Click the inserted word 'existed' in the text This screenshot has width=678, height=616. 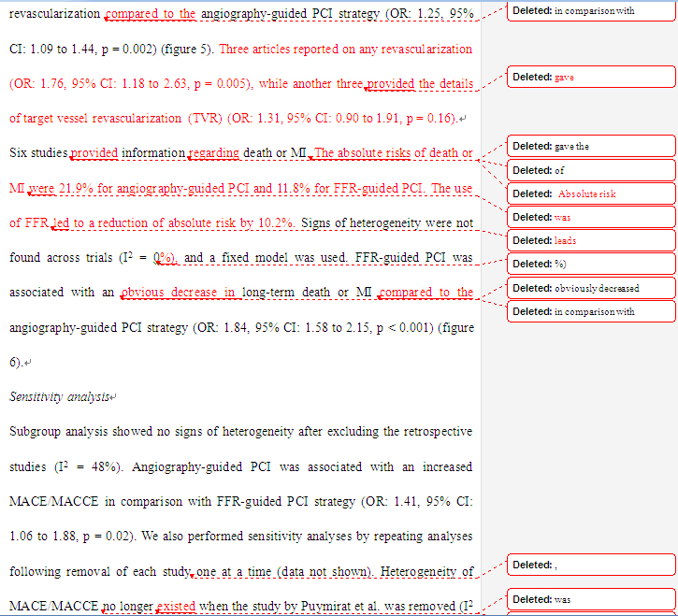[x=176, y=607]
